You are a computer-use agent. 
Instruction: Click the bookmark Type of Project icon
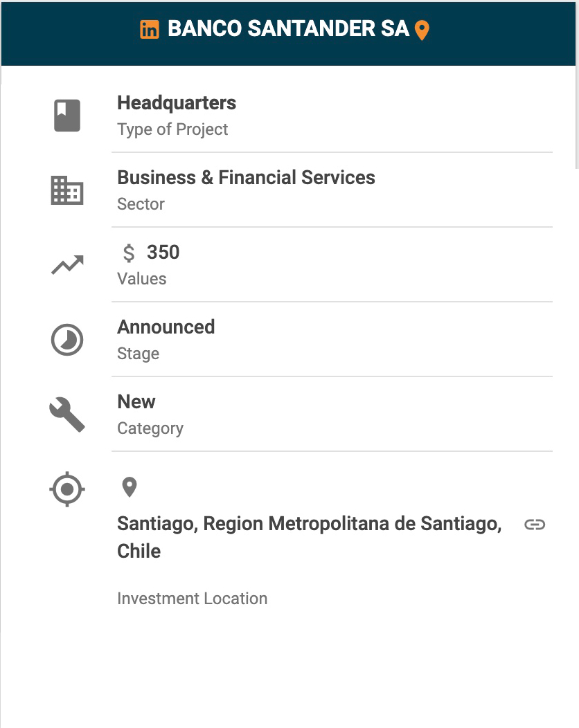67,116
